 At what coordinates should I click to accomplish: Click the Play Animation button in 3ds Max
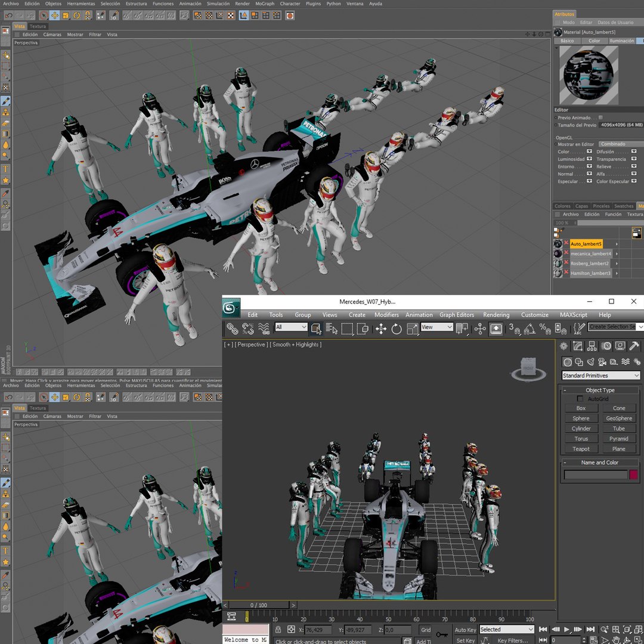567,629
